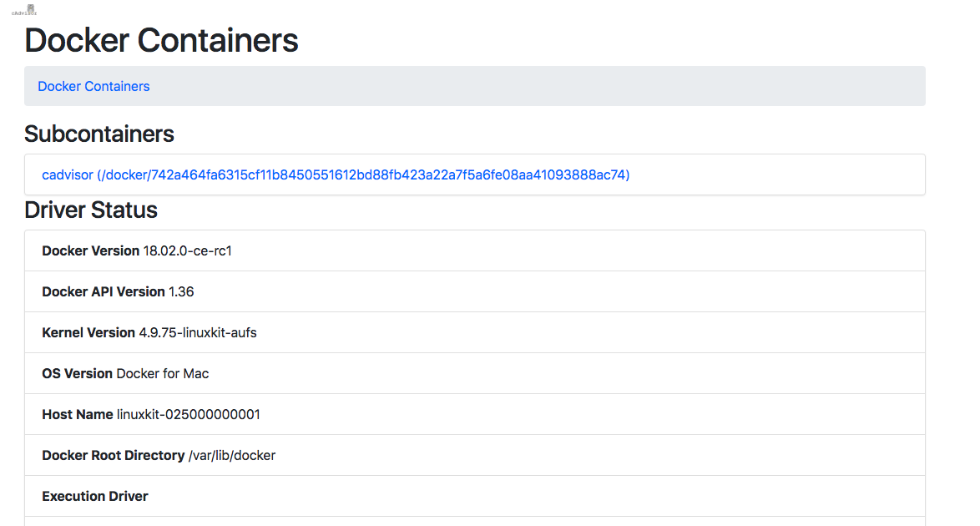Select the Docker Root Directory label
Image resolution: width=980 pixels, height=526 pixels.
114,455
